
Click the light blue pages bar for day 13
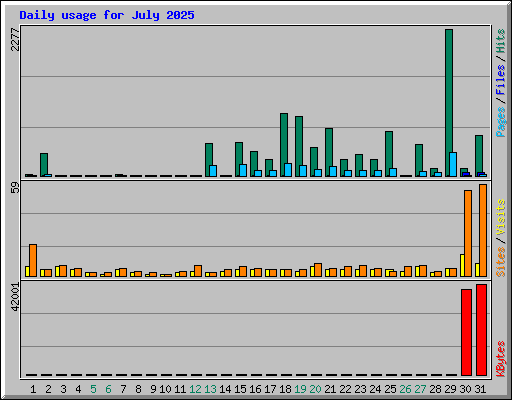[x=213, y=171]
